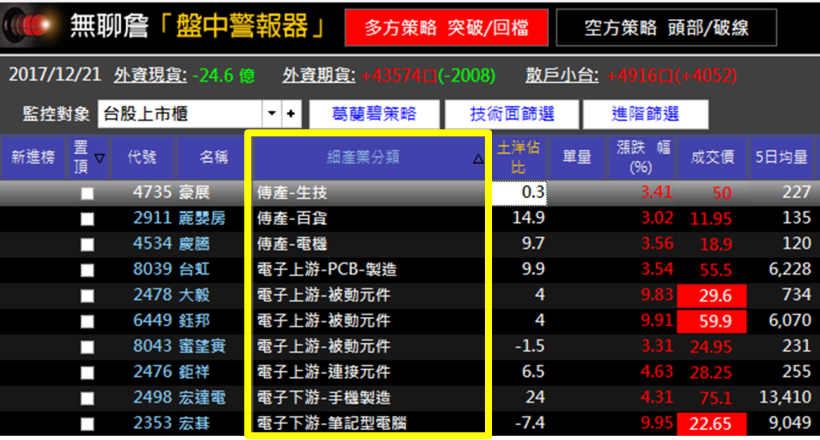
Task: Click the plus icon beside monitoring dropdown
Action: [x=291, y=114]
